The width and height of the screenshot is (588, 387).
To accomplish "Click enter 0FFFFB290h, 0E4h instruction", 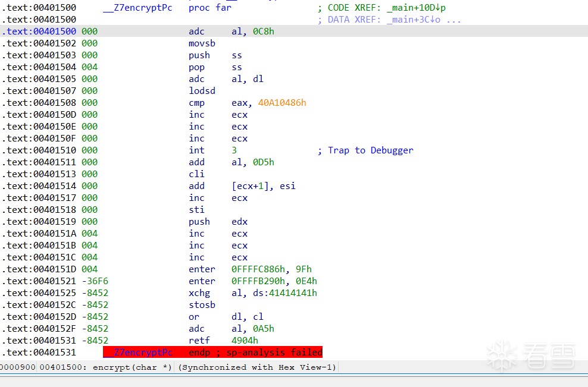I will click(x=253, y=281).
